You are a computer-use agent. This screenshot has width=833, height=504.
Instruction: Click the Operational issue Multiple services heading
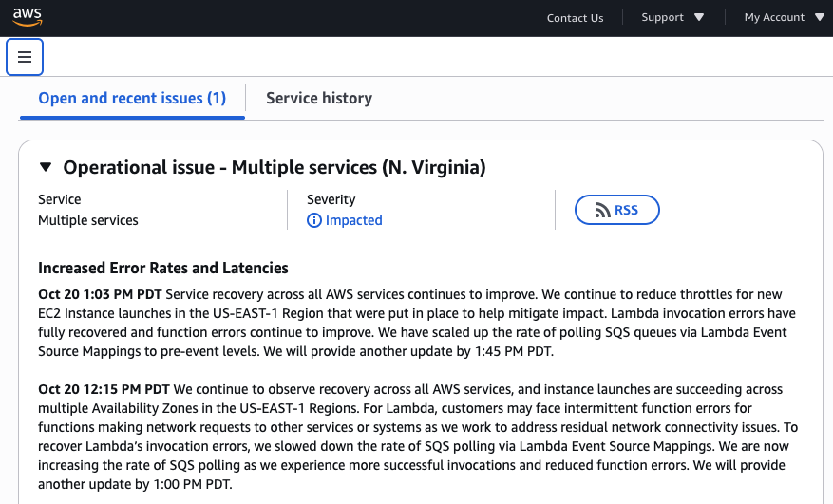point(275,167)
